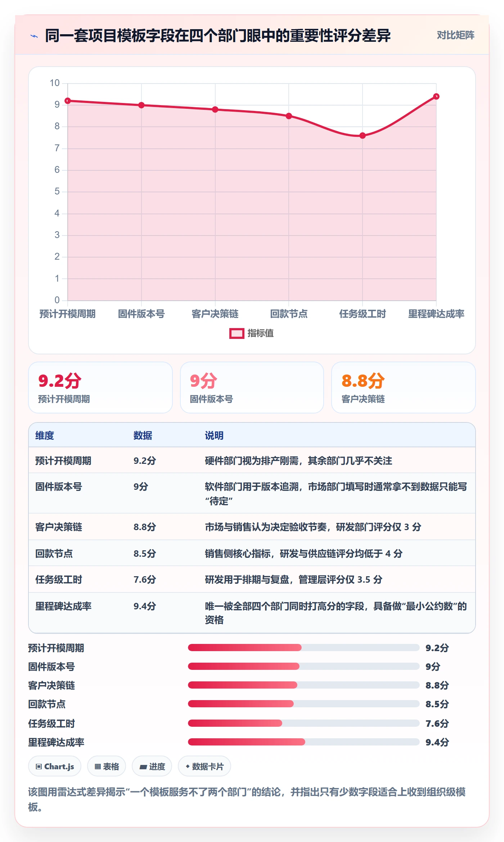Select the 客户决策链 table row name
Viewport: 504px width, 842px height.
(59, 527)
